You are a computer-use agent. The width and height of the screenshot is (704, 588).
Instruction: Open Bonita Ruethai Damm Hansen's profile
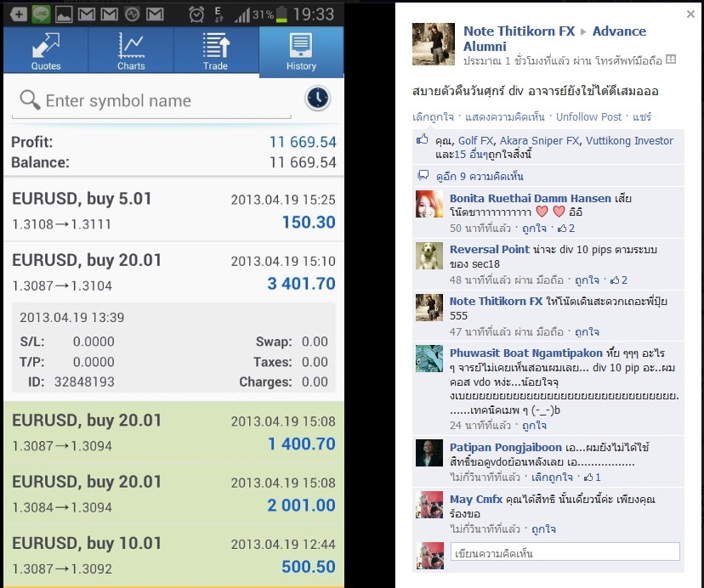[x=531, y=198]
